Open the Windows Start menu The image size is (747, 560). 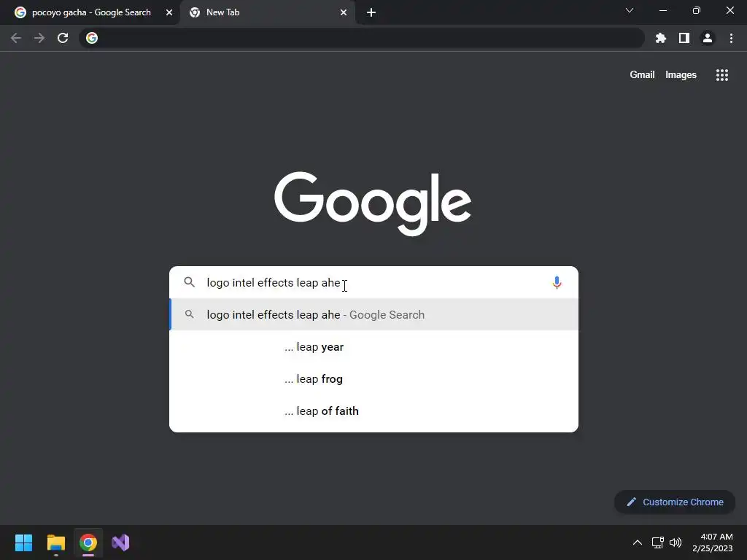tap(23, 542)
